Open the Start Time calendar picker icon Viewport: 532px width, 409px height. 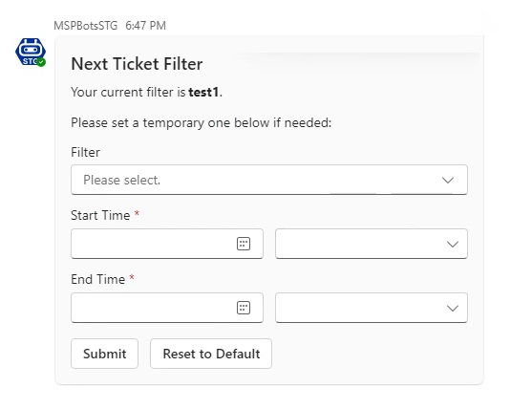click(244, 244)
